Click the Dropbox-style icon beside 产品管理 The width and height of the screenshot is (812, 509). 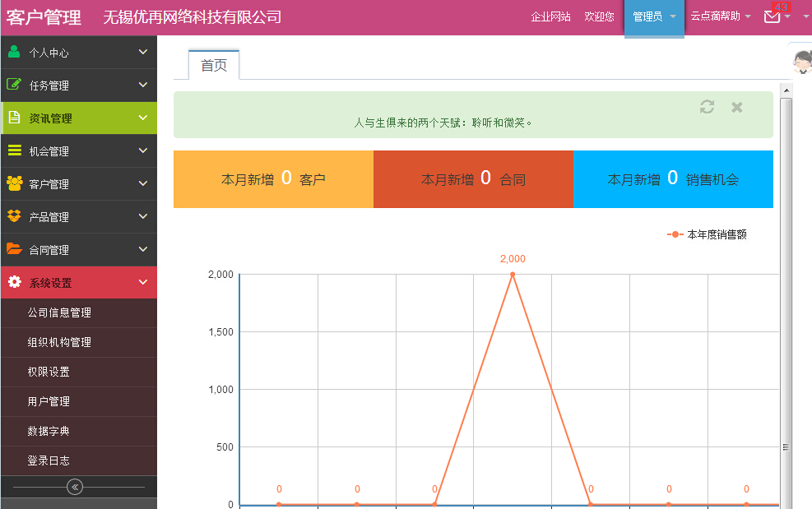click(x=14, y=216)
